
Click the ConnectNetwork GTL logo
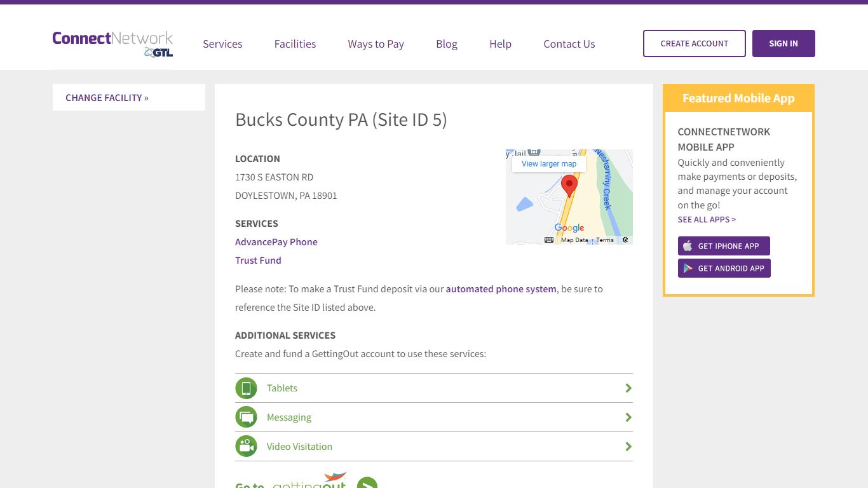click(x=112, y=44)
